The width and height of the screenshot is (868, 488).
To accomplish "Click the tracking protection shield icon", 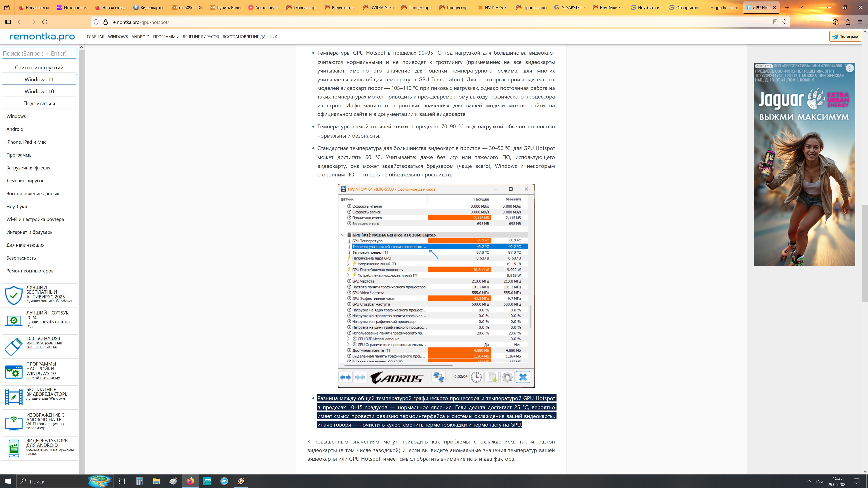I will click(96, 22).
